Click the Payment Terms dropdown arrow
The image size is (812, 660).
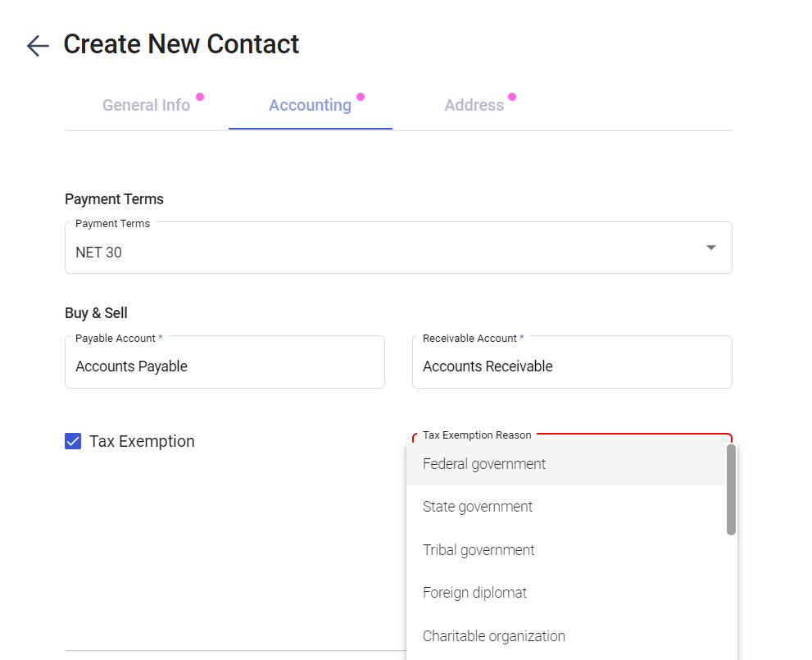click(710, 248)
